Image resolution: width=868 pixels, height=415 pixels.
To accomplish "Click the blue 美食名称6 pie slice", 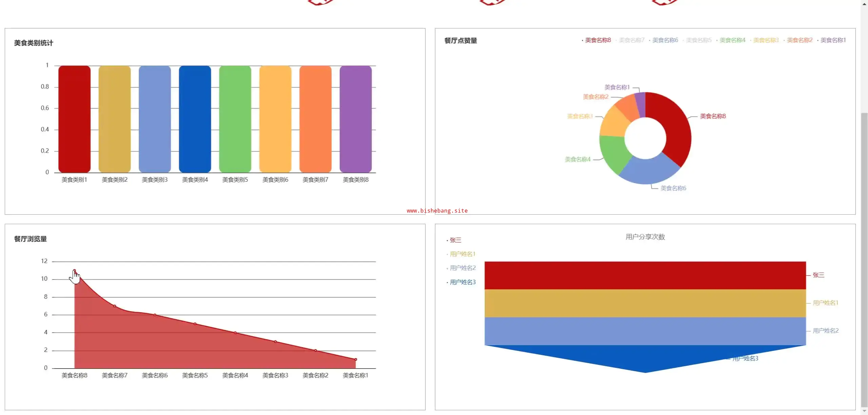I will 649,171.
